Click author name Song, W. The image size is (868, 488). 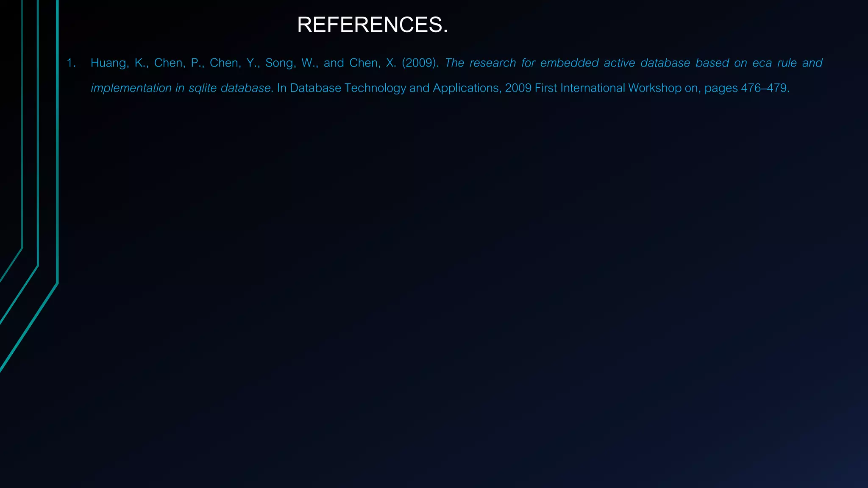(291, 63)
